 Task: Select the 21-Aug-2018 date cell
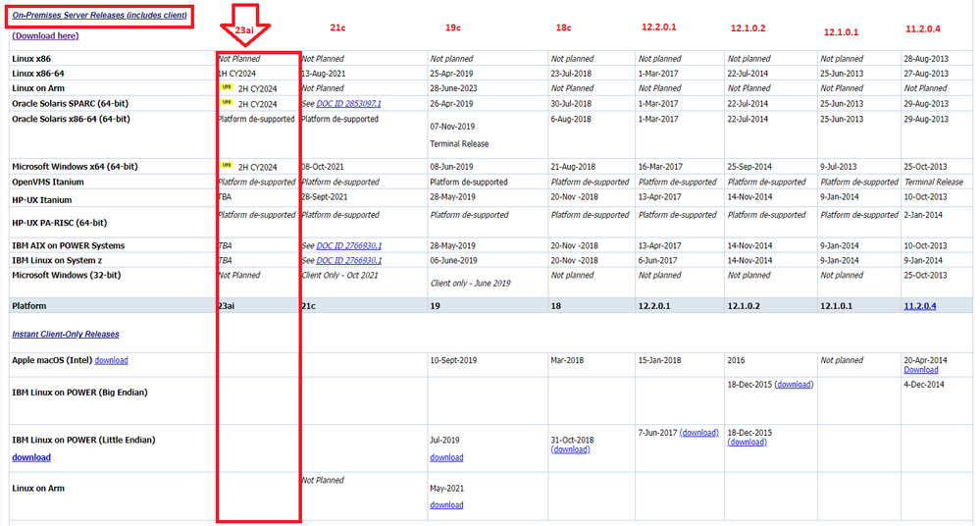573,167
